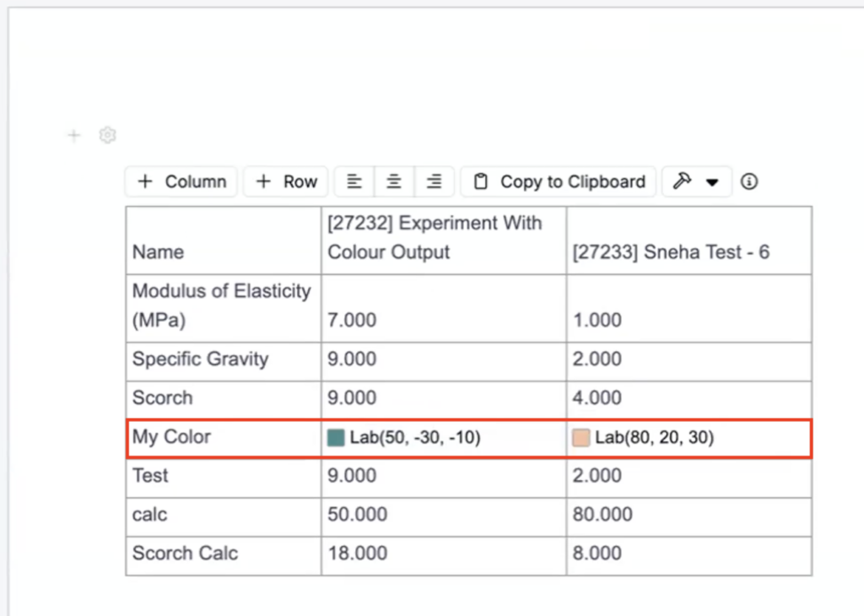Viewport: 864px width, 616px height.
Task: Select the Specific Gravity 9.000 cell
Action: (352, 359)
